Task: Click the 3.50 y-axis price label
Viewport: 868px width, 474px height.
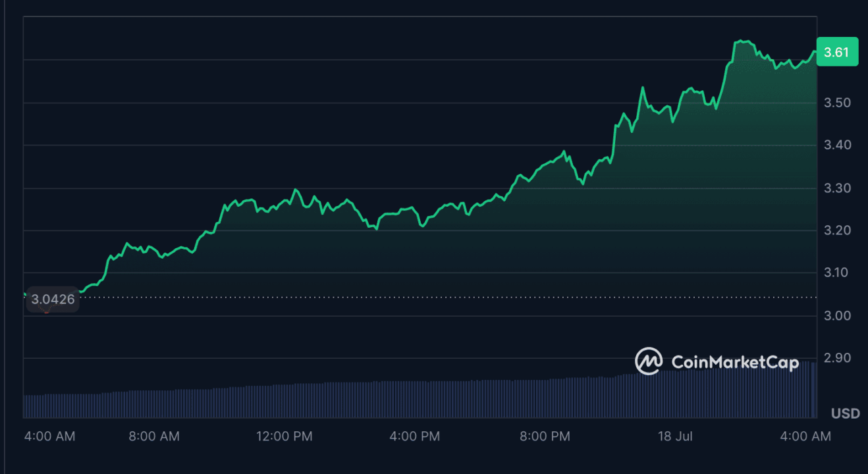Action: [836, 103]
